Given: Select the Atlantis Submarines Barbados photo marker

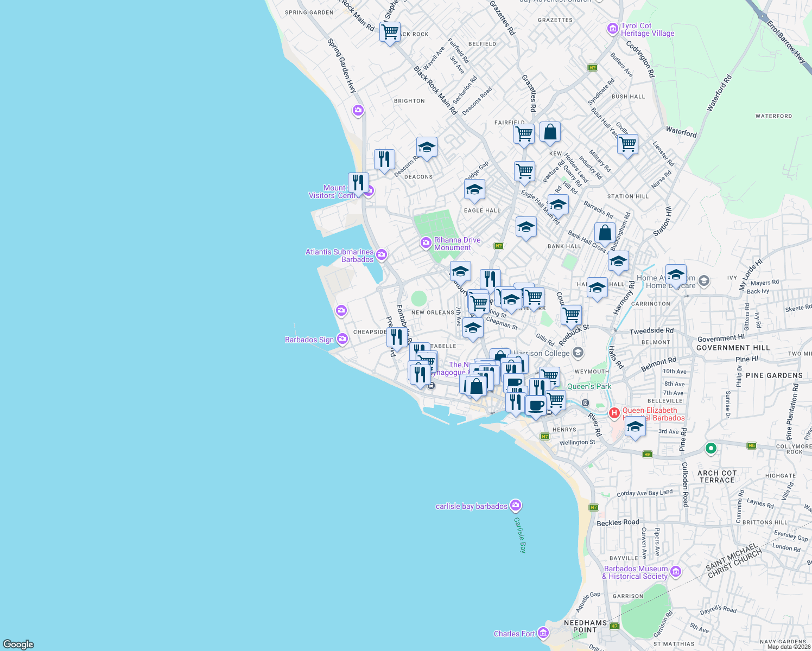Looking at the screenshot, I should (382, 254).
